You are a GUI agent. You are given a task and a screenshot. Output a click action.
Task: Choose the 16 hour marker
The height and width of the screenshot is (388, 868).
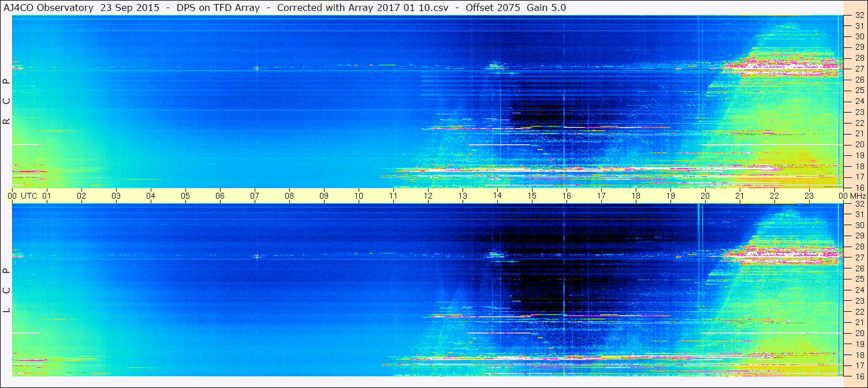[x=567, y=196]
